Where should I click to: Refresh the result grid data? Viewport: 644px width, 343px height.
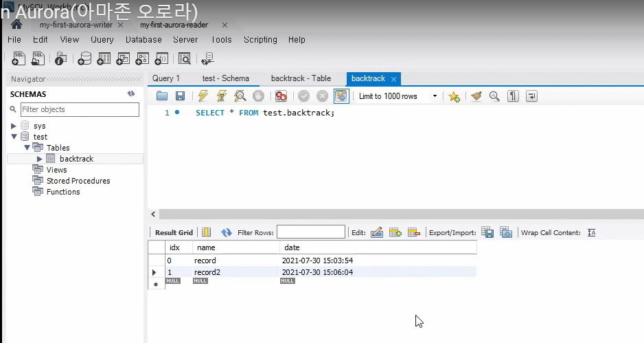click(227, 232)
